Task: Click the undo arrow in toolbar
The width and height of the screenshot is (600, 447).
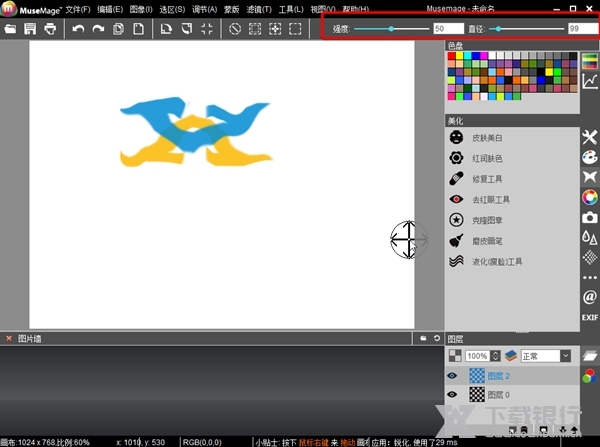Action: pyautogui.click(x=78, y=29)
